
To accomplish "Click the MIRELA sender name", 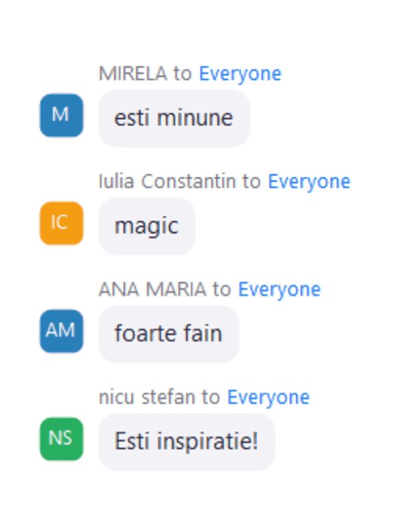I will click(x=133, y=74).
